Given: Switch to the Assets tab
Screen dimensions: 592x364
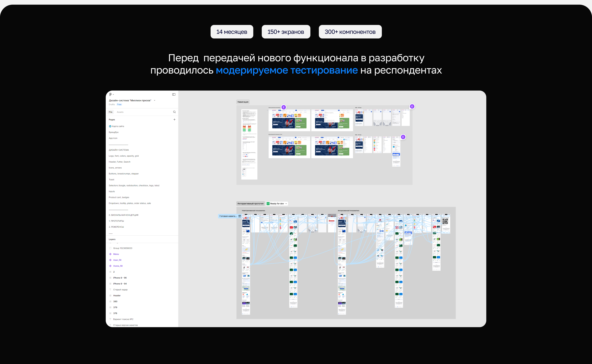Looking at the screenshot, I should click(120, 112).
